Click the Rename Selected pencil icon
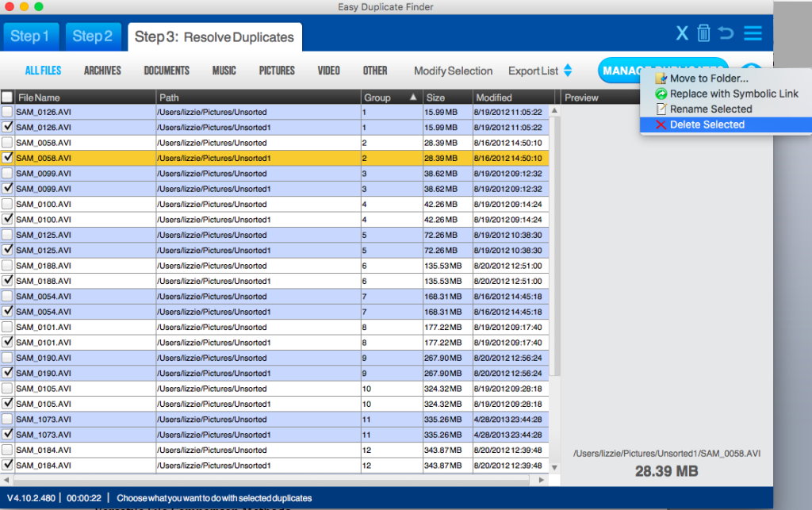The height and width of the screenshot is (510, 812). pos(661,109)
